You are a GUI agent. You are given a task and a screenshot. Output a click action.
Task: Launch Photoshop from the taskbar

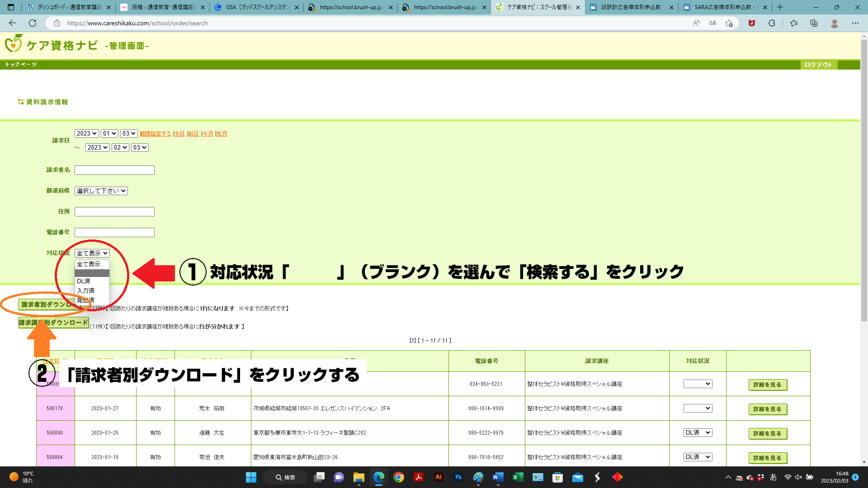coord(458,477)
